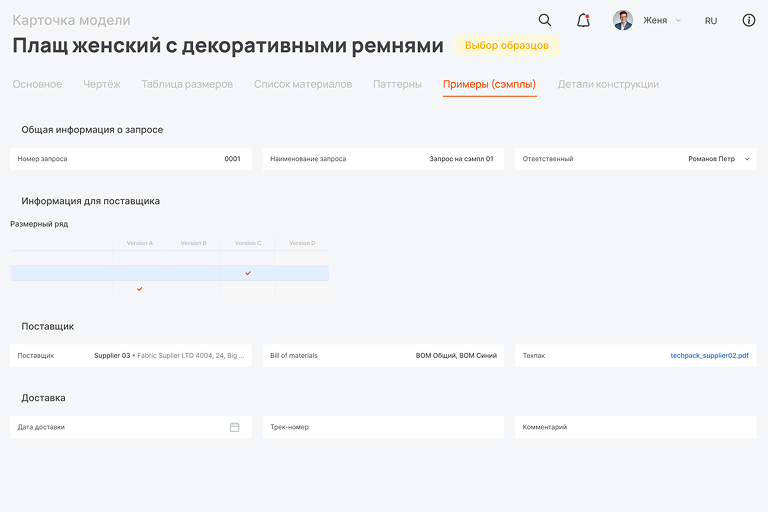
Task: Open the RU language selector
Action: click(x=711, y=20)
